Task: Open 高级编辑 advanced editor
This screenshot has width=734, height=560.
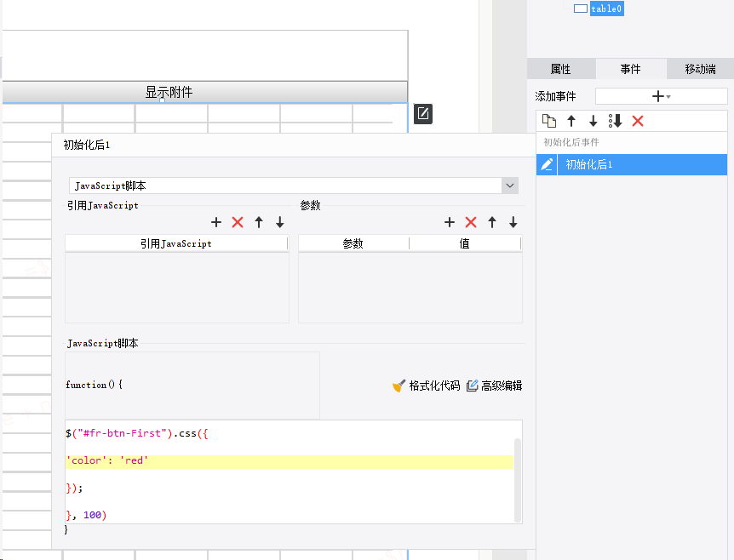Action: pos(494,386)
